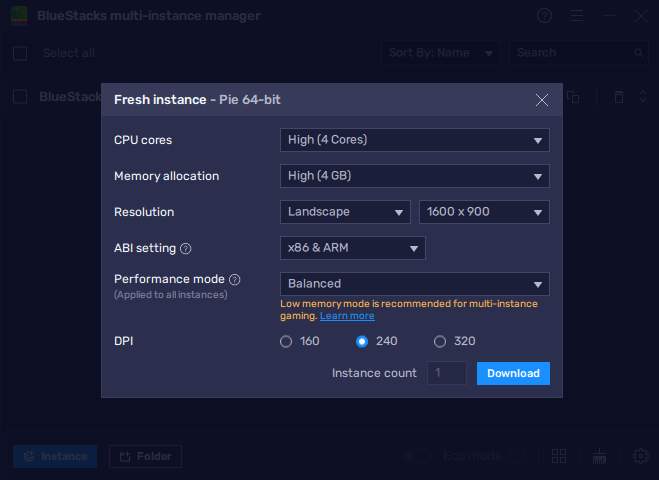Viewport: 659px width, 480px height.
Task: Click the 'Low memory mode is recommended' warning
Action: 409,310
